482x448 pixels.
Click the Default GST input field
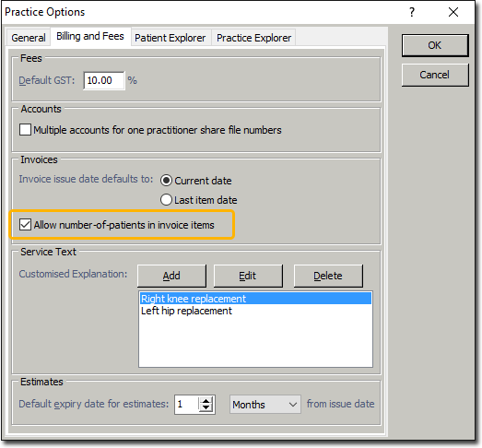click(x=104, y=80)
